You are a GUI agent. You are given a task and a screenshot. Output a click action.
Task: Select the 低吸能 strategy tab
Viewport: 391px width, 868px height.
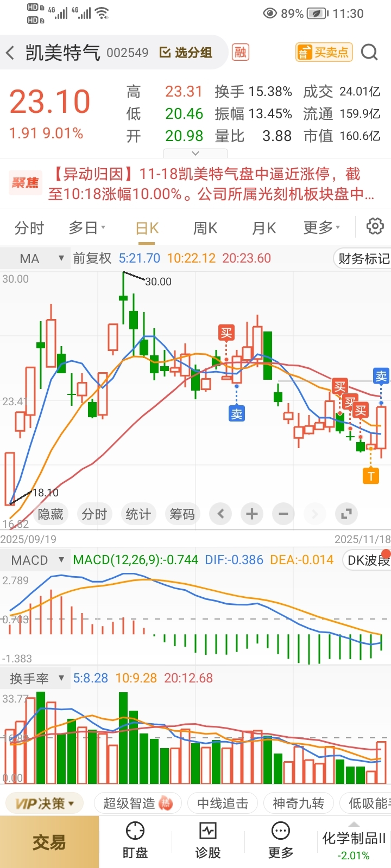[365, 803]
